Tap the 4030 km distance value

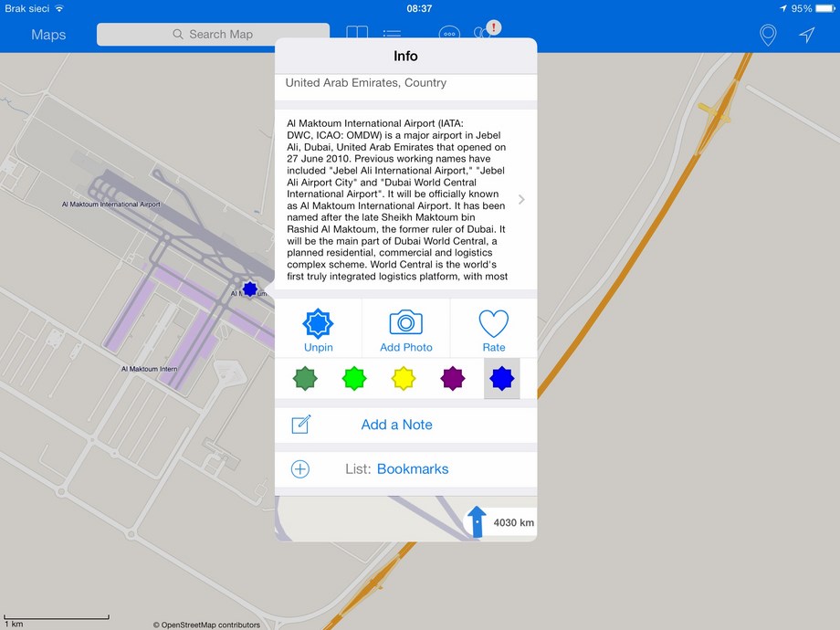(514, 522)
